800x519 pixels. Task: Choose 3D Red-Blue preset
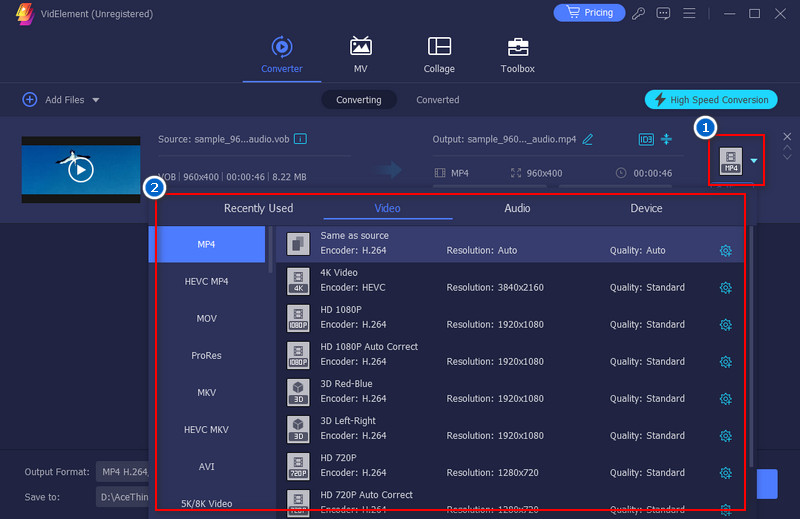[510, 392]
